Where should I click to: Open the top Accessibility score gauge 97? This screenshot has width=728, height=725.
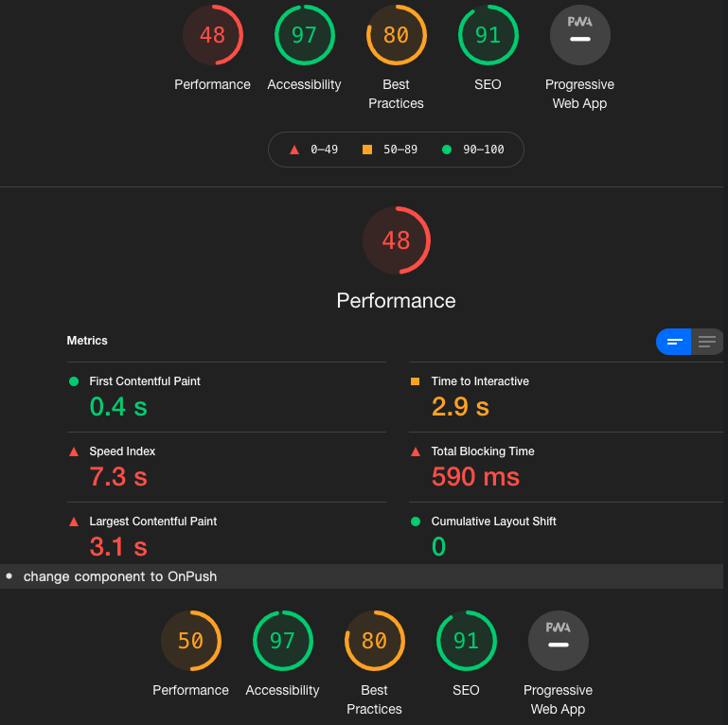coord(304,35)
